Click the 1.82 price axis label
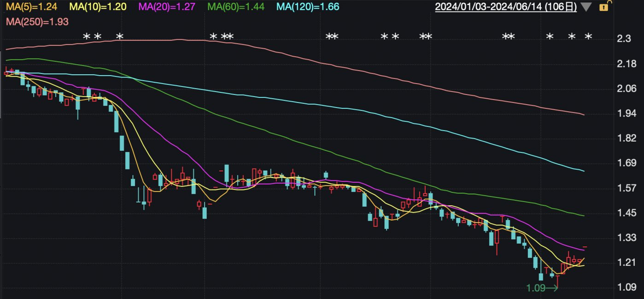This screenshot has height=299, width=644. (x=626, y=138)
